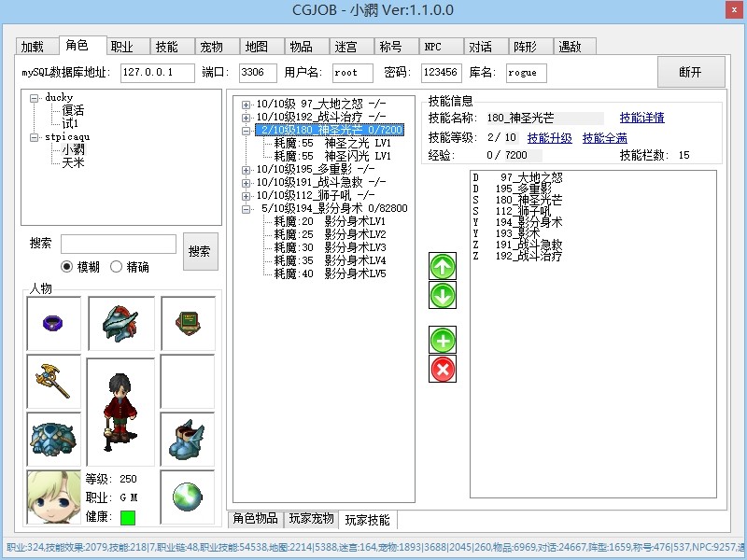Select the golden axe weapon slot
Image resolution: width=747 pixels, height=560 pixels.
coord(53,381)
